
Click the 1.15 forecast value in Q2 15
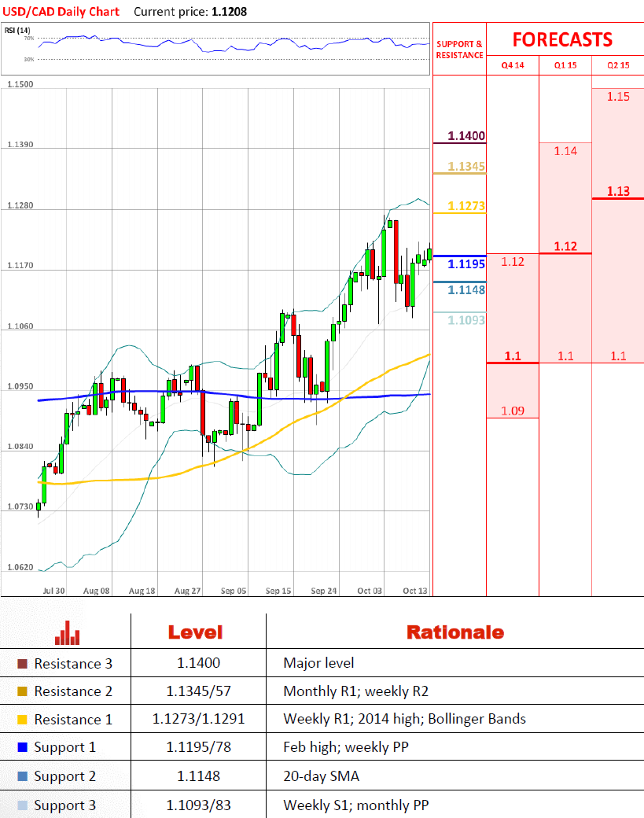click(x=618, y=97)
